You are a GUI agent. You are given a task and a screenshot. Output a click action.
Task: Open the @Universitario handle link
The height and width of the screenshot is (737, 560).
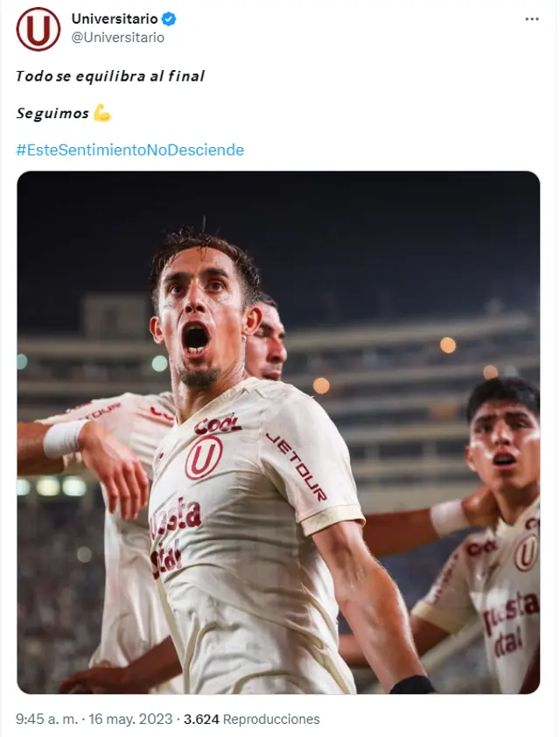(117, 38)
